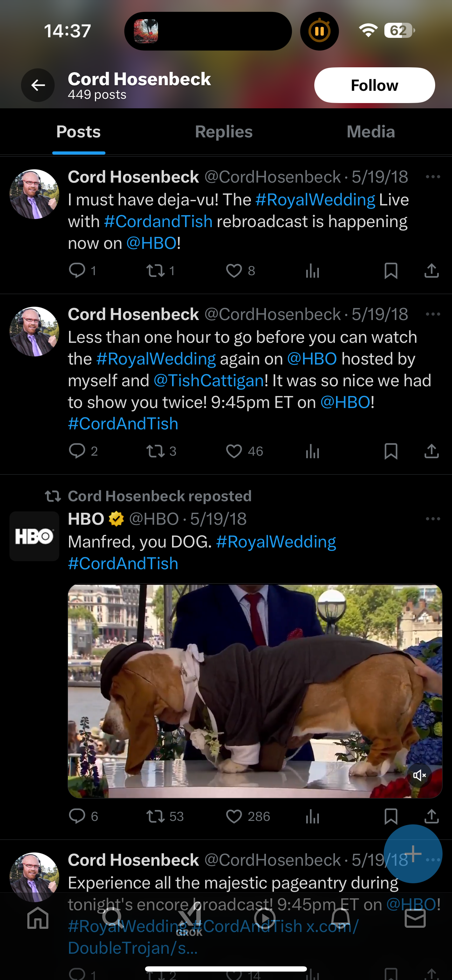452x980 pixels.
Task: Reply to the HBO Manfred post
Action: tap(77, 816)
